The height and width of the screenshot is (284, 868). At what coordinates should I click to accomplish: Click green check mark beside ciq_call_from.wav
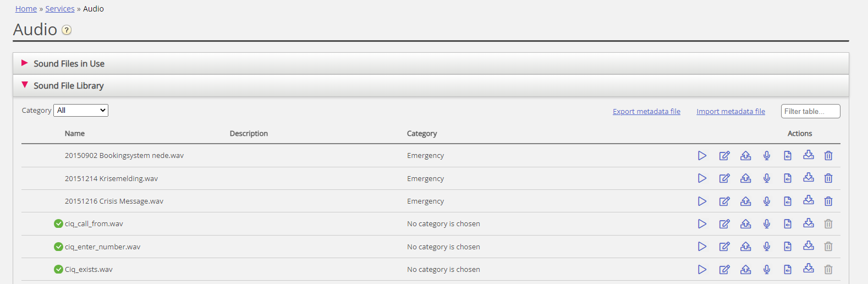click(58, 223)
